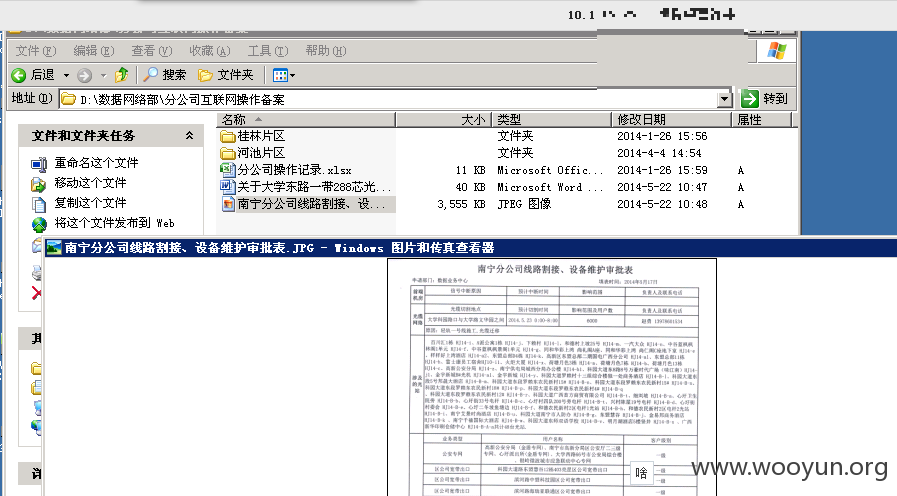Screen dimensions: 897x496
Task: Click the publish to Web globe icon
Action: coord(39,224)
